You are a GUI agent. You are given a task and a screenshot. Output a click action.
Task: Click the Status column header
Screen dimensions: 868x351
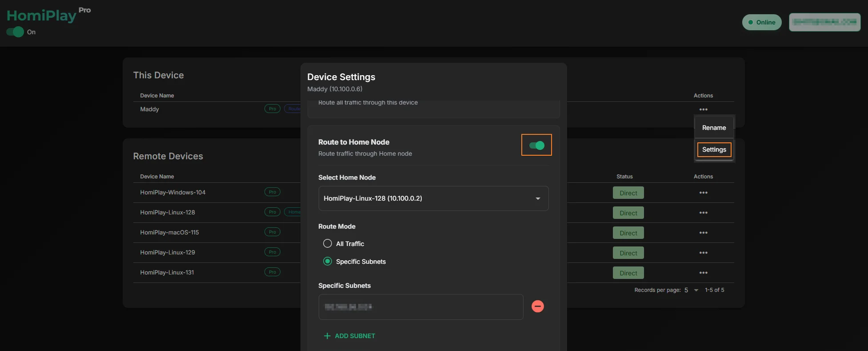coord(624,177)
